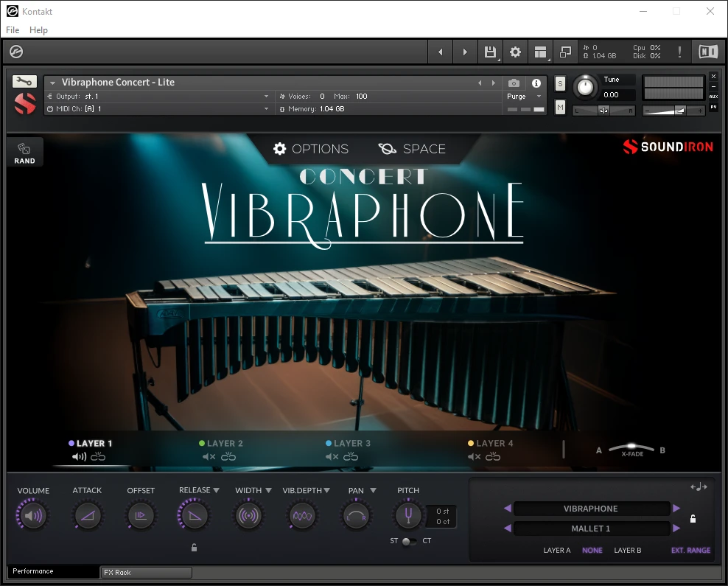This screenshot has height=586, width=728.
Task: Click the pitch 0 st value field
Action: click(442, 512)
